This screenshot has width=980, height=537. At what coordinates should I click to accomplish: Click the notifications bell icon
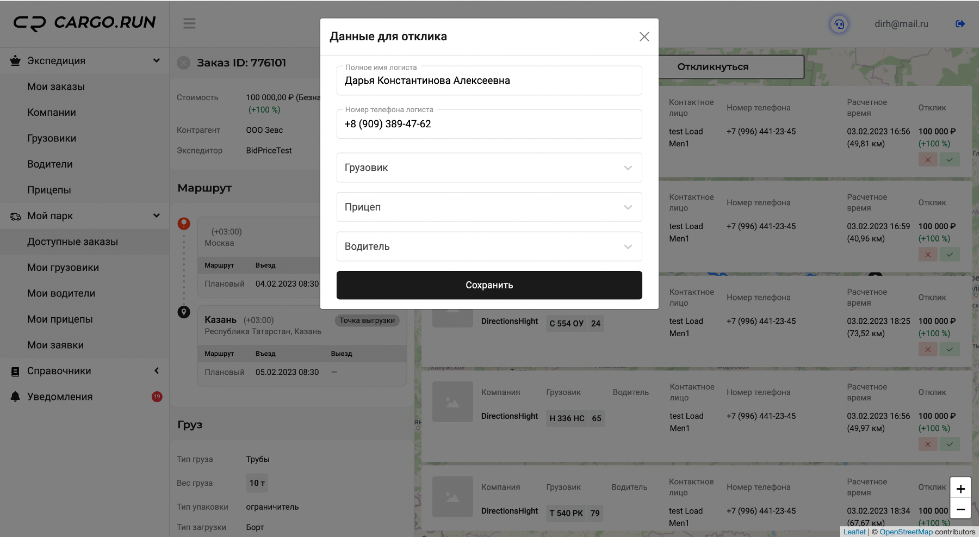tap(15, 397)
